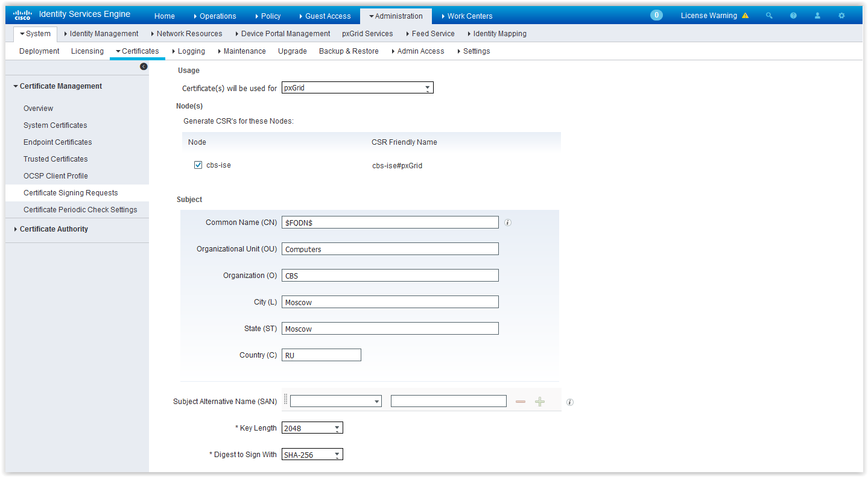Collapse the left sidebar panel

143,66
